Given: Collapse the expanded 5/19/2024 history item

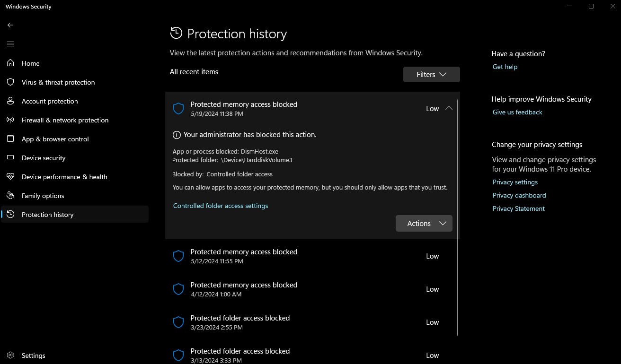Looking at the screenshot, I should click(x=449, y=108).
